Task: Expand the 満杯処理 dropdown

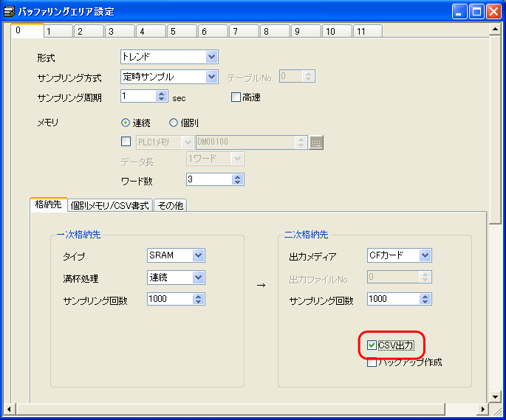Action: point(197,278)
